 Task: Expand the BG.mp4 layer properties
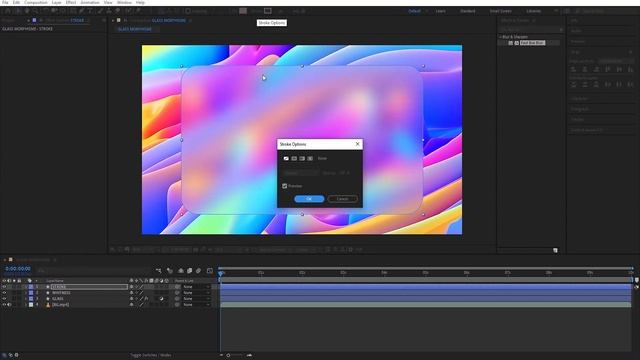[x=25, y=304]
